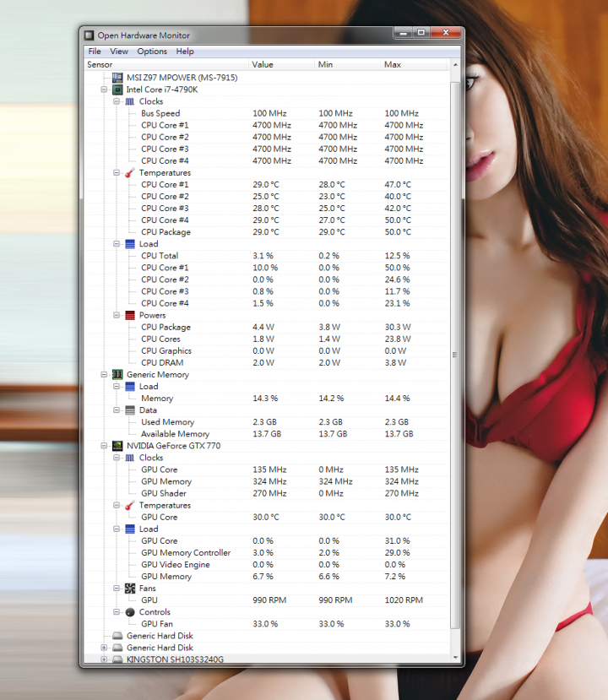Collapse the Controls group
Image resolution: width=608 pixels, height=700 pixels.
pos(117,612)
